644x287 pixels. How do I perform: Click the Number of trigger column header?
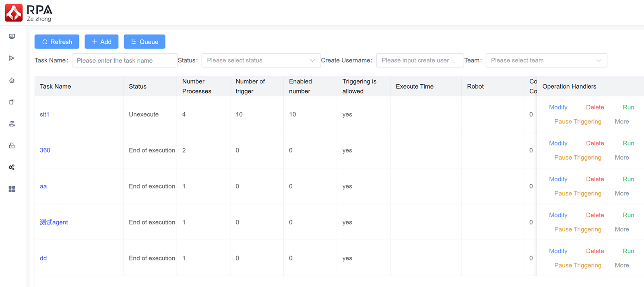coord(257,86)
